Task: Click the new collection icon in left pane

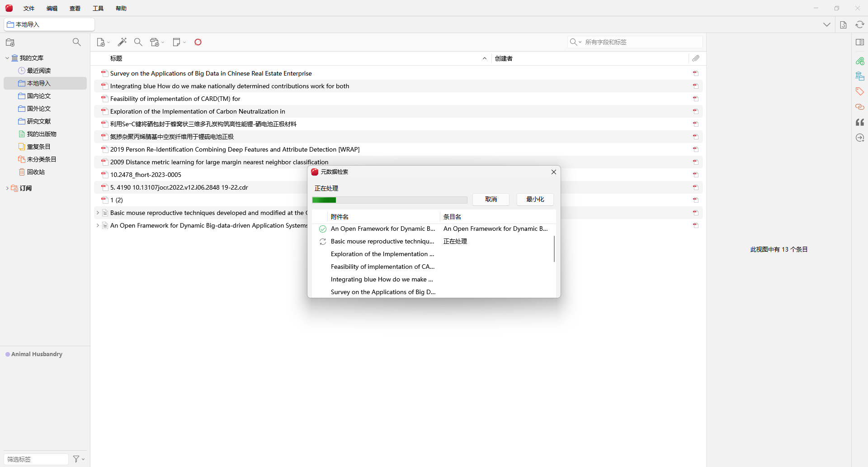Action: 10,43
